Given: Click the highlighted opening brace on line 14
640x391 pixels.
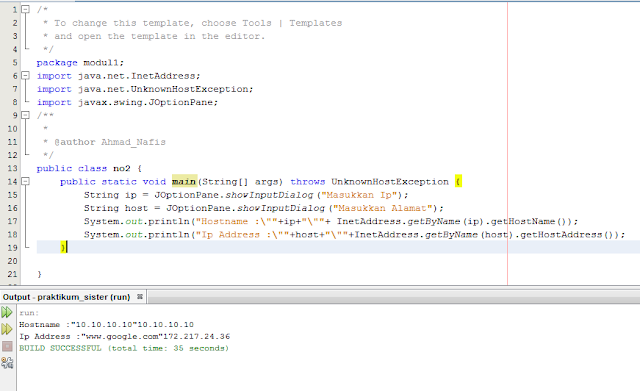Looking at the screenshot, I should point(458,182).
